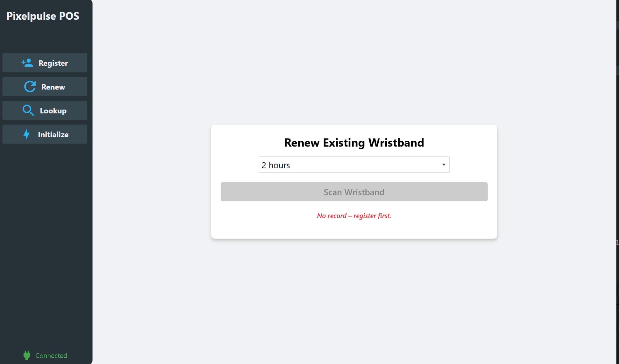
Task: Click the Connected status label
Action: point(51,355)
